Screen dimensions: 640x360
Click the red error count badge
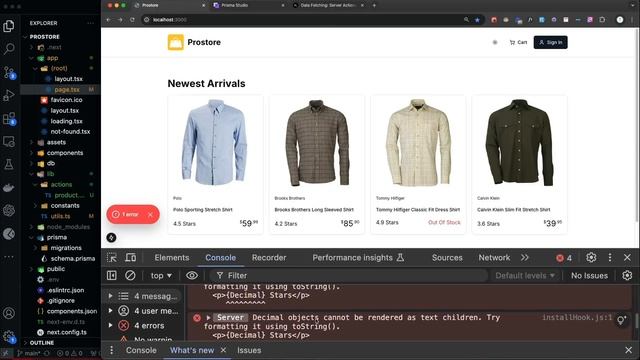[564, 258]
